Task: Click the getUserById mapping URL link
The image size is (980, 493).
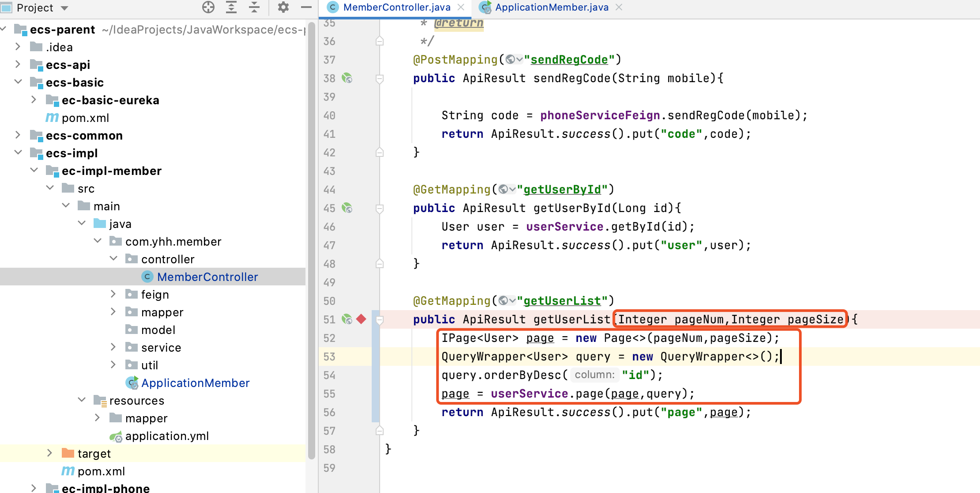Action: click(x=562, y=190)
